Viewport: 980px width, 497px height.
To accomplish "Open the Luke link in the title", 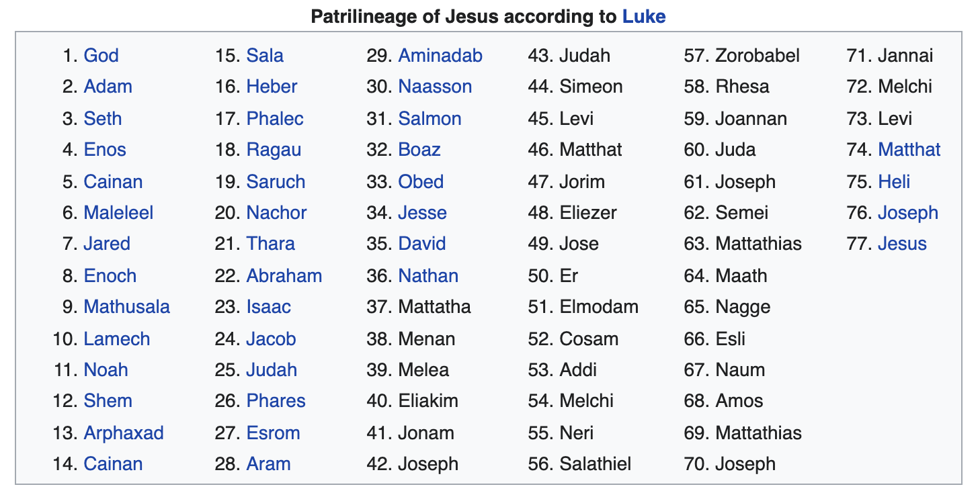I will pos(643,16).
